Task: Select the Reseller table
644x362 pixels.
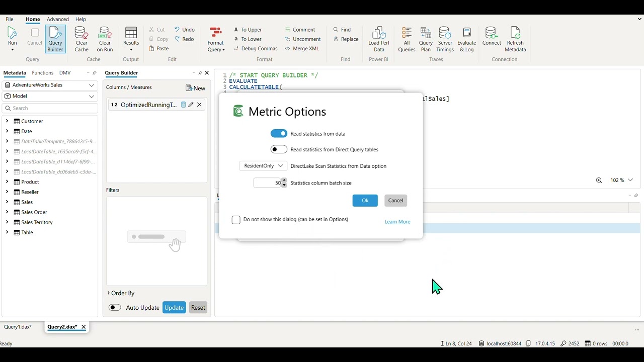Action: click(x=30, y=192)
